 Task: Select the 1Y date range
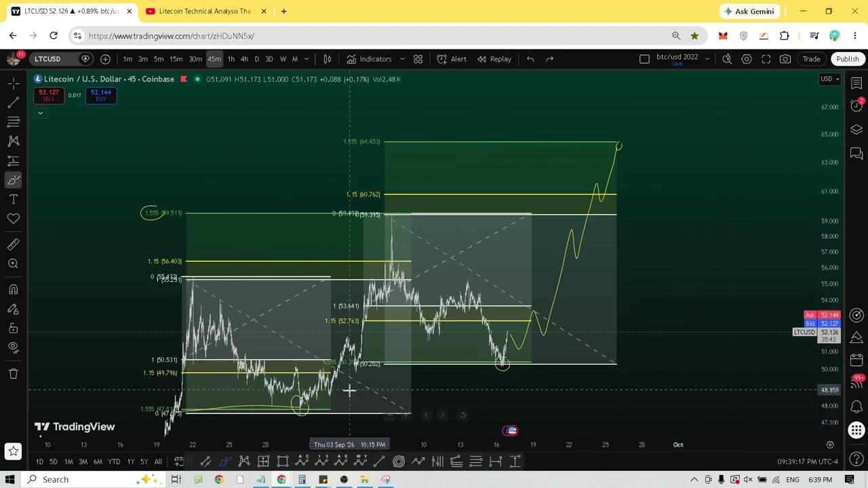[x=130, y=462]
